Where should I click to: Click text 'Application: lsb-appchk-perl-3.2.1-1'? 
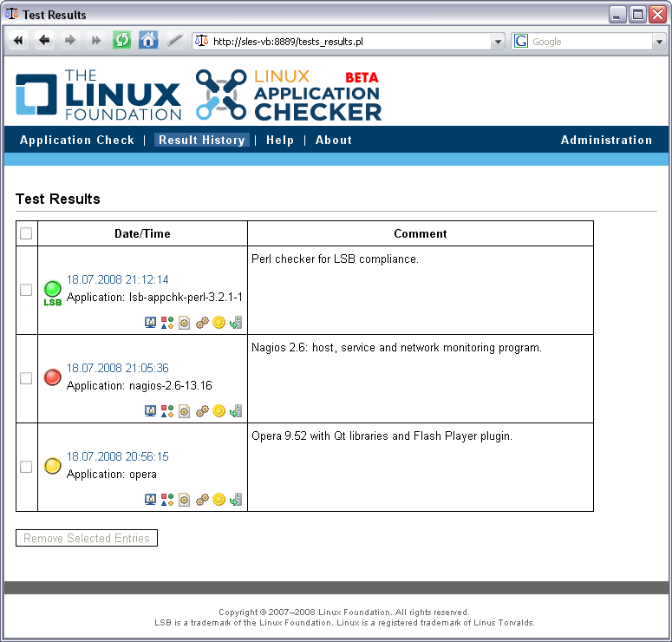(154, 298)
